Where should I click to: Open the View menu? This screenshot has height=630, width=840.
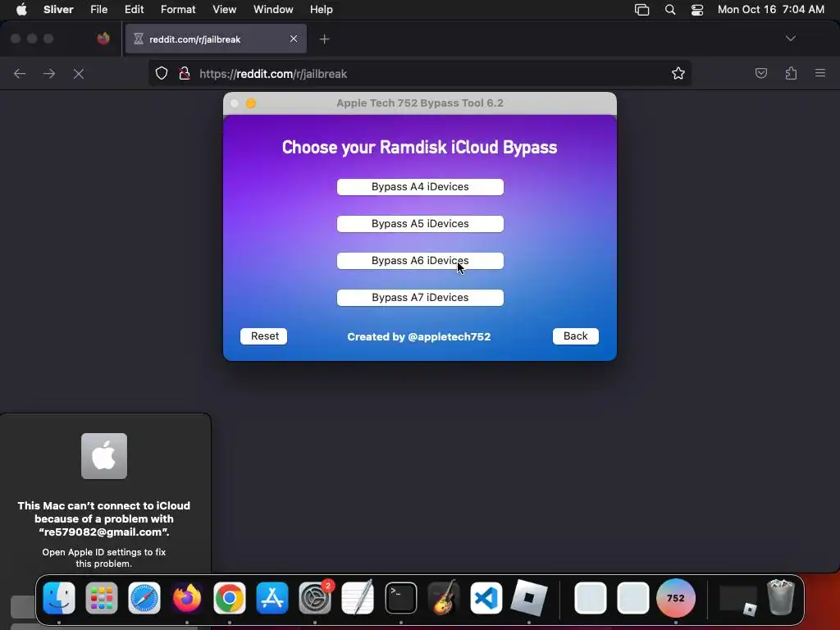tap(224, 10)
